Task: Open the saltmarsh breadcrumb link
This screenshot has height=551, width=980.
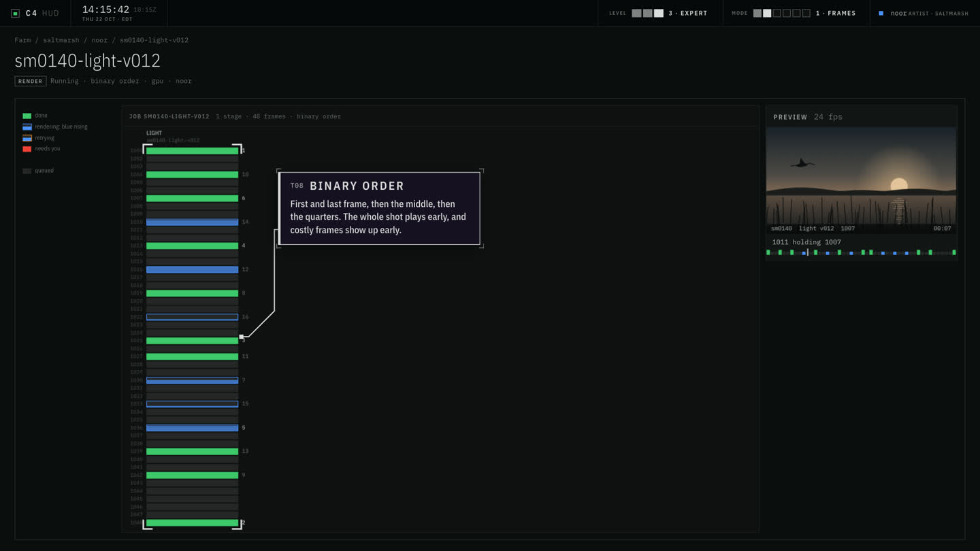Action: click(x=61, y=40)
